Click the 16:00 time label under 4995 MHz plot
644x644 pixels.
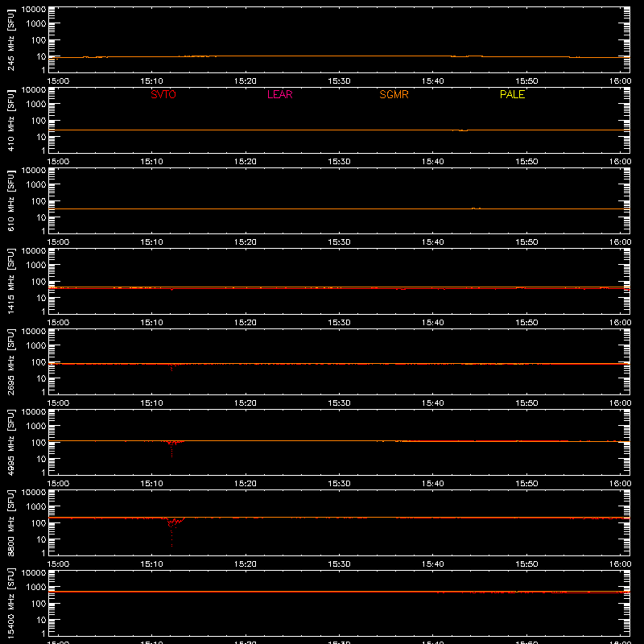point(620,484)
